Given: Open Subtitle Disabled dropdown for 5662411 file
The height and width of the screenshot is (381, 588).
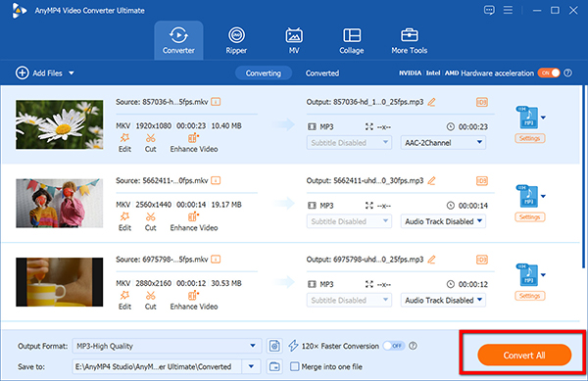Looking at the screenshot, I should click(x=349, y=221).
